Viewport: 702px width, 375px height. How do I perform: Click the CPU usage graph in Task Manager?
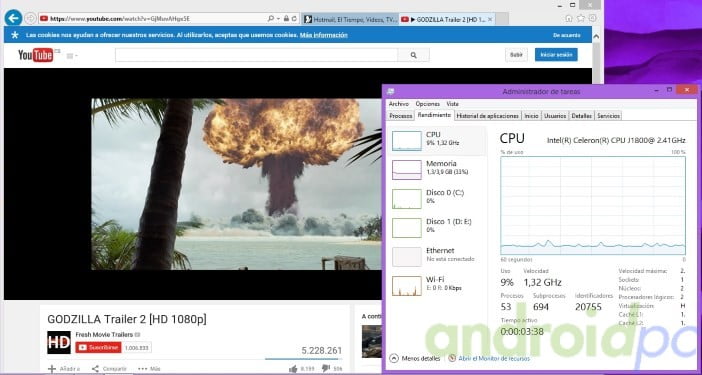click(x=593, y=205)
